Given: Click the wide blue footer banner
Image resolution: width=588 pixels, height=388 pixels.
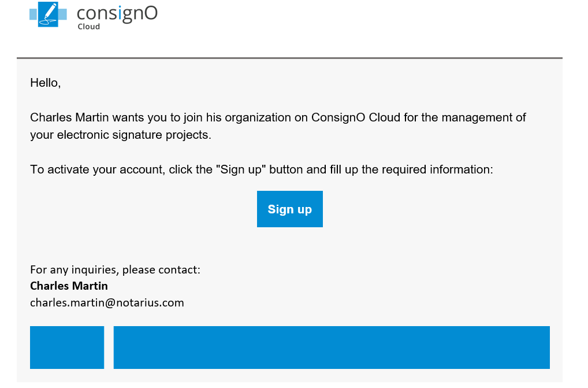Looking at the screenshot, I should [332, 347].
